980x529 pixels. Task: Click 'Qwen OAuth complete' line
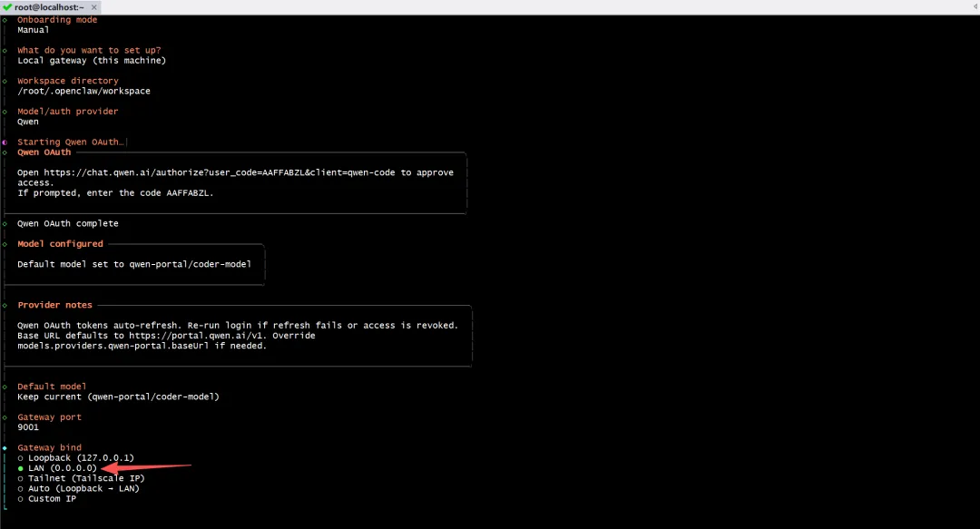(67, 223)
